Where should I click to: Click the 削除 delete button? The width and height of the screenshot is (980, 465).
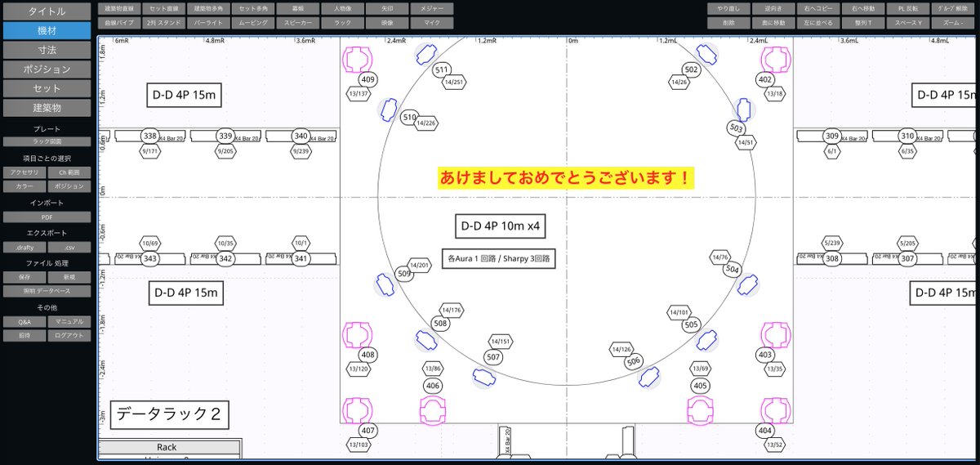pyautogui.click(x=728, y=23)
